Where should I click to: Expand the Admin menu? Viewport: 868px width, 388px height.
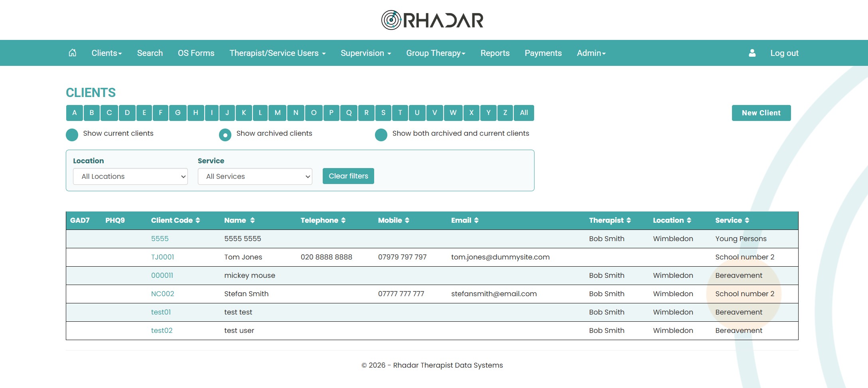(591, 53)
